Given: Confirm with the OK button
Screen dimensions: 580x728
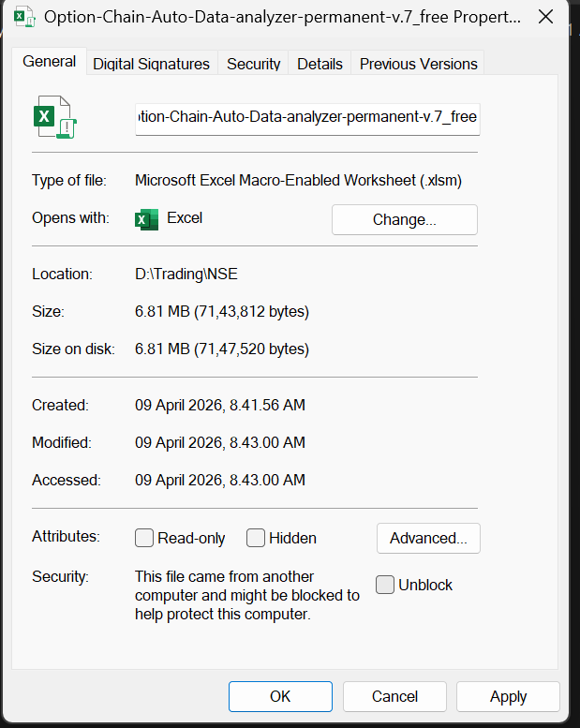Looking at the screenshot, I should tap(280, 696).
